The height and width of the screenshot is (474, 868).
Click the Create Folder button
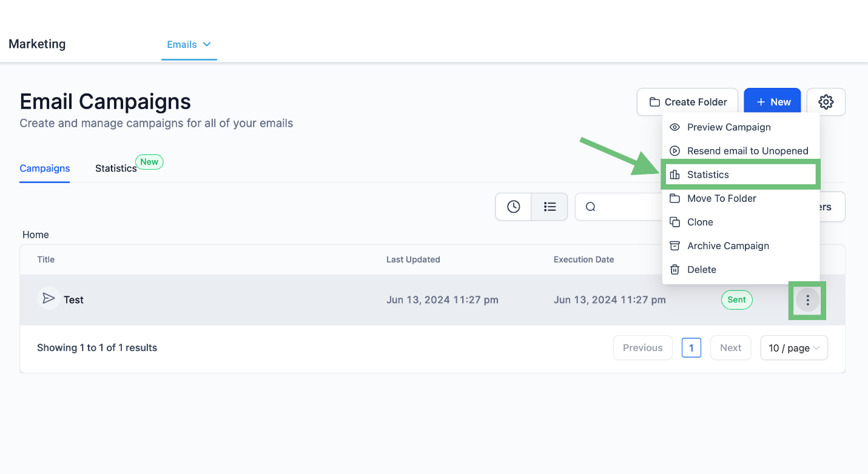pyautogui.click(x=687, y=102)
